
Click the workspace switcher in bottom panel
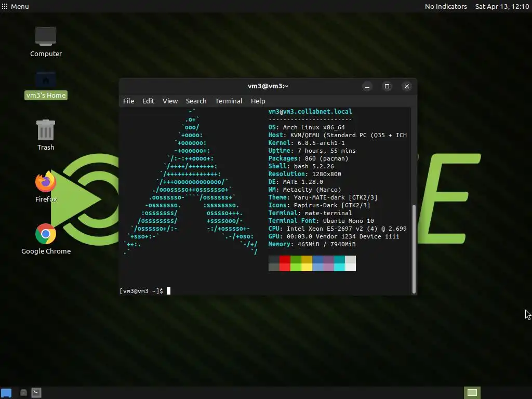(x=472, y=393)
